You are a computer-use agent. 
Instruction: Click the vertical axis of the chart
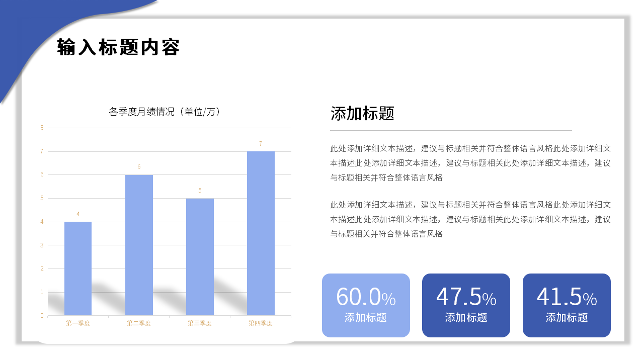pos(43,221)
